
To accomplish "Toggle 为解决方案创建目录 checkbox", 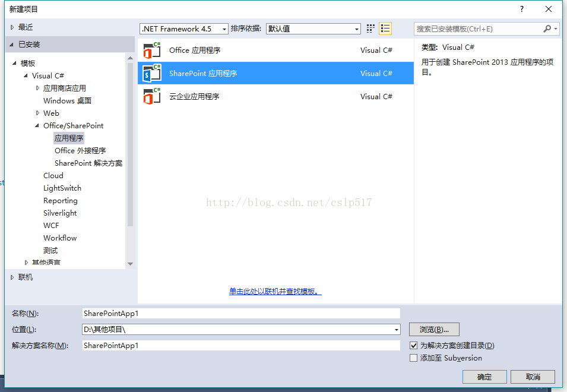I will [414, 345].
